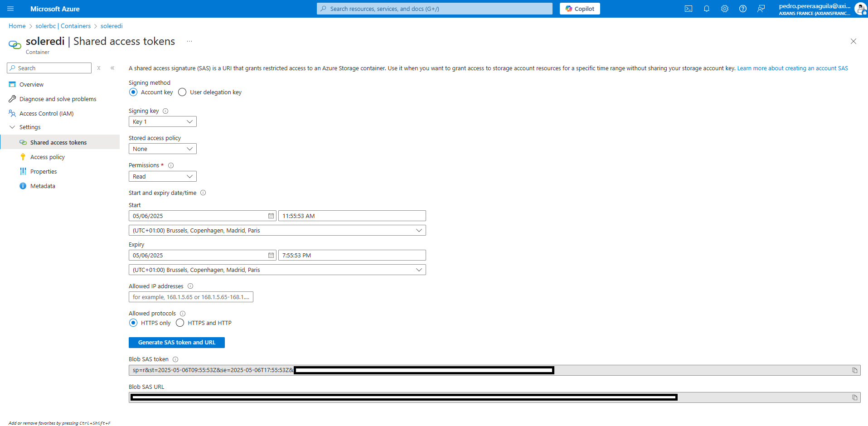The image size is (868, 426).
Task: Copy the Blob SAS token
Action: coord(854,370)
